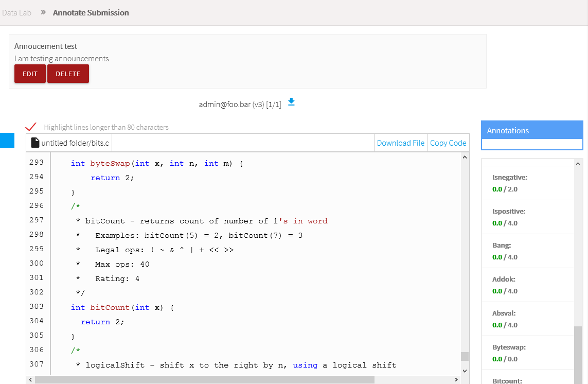Click the Copy Code link
Screen dimensions: 588x384
click(448, 143)
